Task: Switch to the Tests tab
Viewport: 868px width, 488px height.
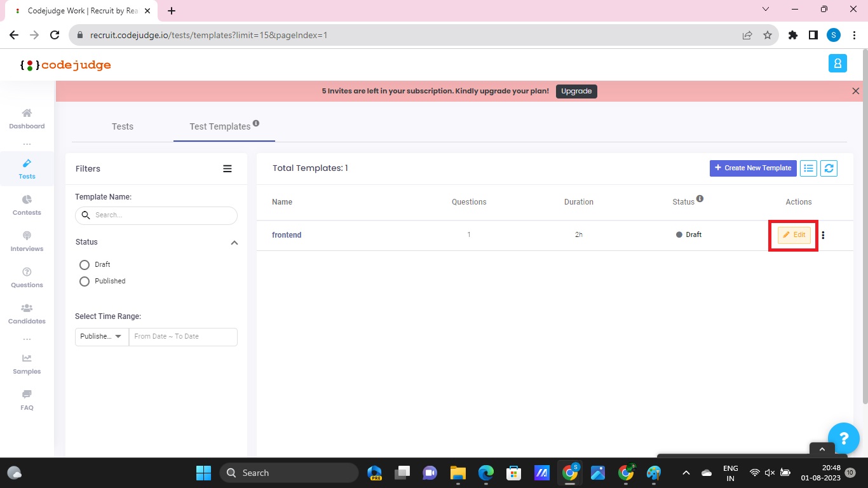Action: [x=122, y=126]
